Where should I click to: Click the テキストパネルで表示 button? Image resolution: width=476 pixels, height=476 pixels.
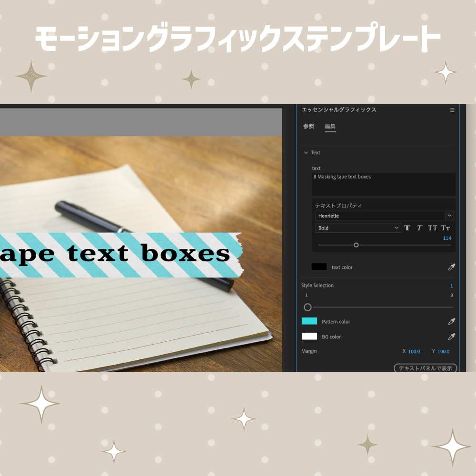pyautogui.click(x=425, y=368)
